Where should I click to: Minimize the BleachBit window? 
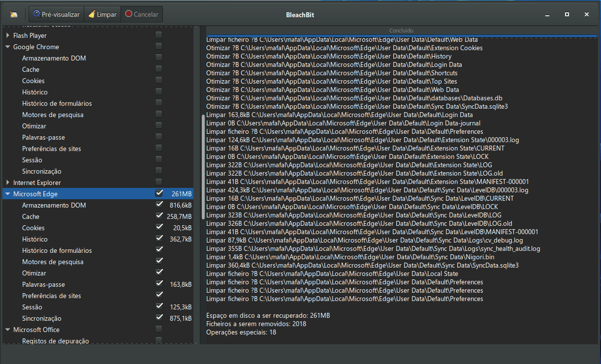[547, 15]
